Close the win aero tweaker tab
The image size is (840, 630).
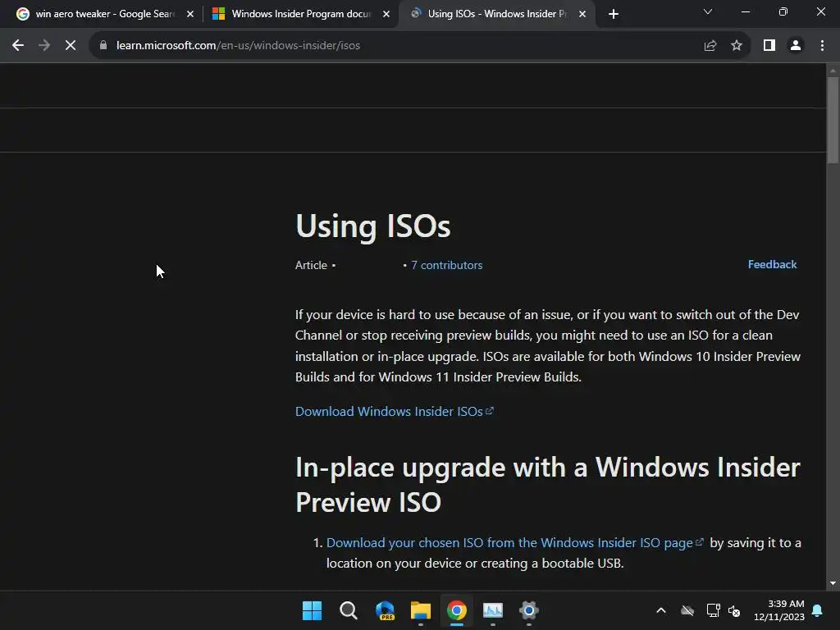(190, 14)
